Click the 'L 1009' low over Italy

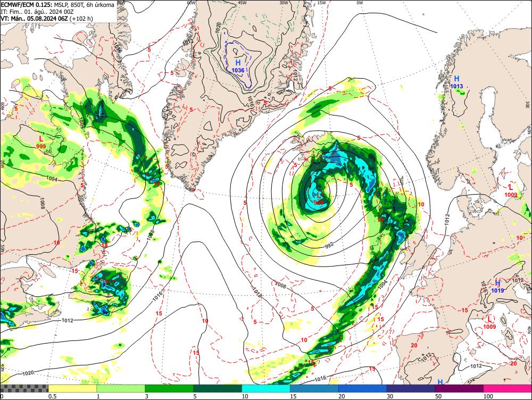click(x=489, y=323)
